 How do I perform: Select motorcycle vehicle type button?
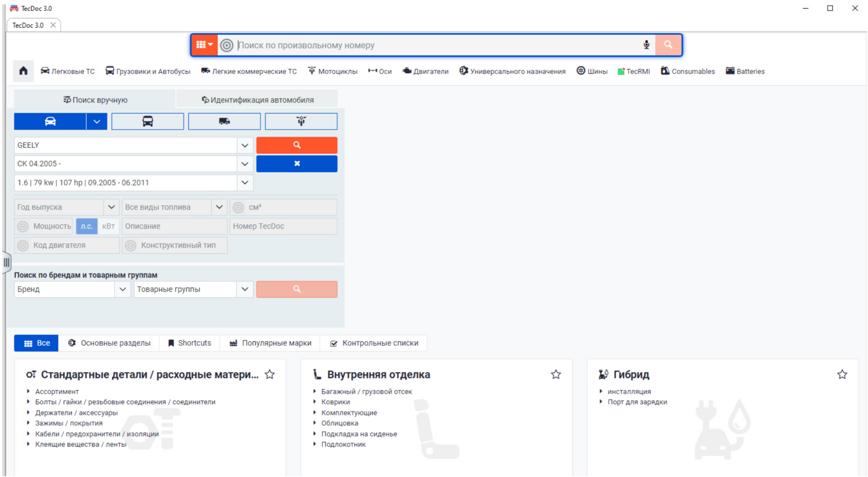click(x=301, y=121)
